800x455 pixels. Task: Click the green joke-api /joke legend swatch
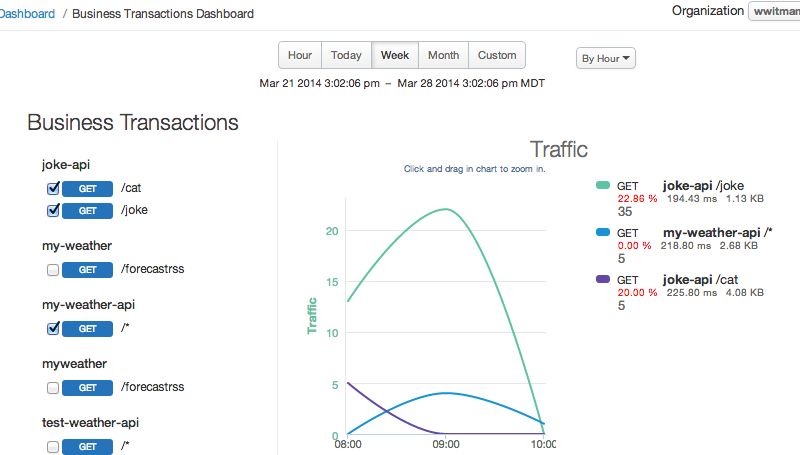pos(603,186)
